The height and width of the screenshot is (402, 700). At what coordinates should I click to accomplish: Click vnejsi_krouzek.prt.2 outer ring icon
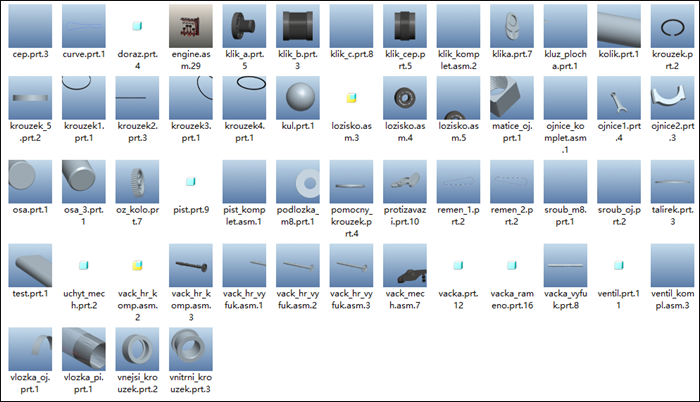[137, 349]
